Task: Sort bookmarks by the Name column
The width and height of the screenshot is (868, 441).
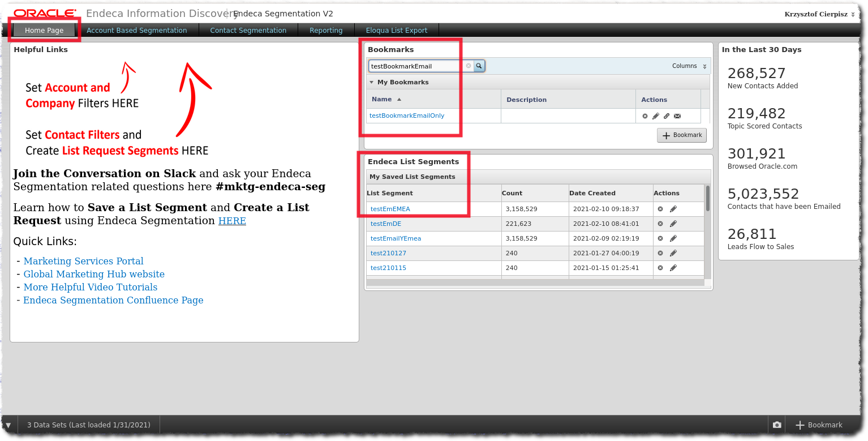Action: [x=386, y=99]
